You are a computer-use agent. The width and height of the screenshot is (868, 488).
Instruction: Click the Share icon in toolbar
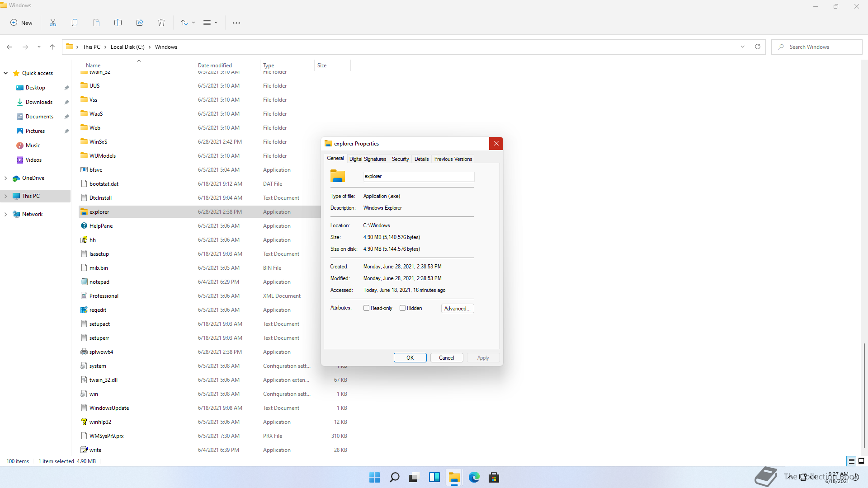pyautogui.click(x=140, y=23)
